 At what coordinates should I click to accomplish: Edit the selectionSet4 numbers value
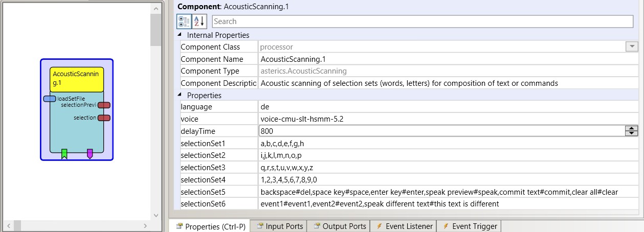click(448, 179)
